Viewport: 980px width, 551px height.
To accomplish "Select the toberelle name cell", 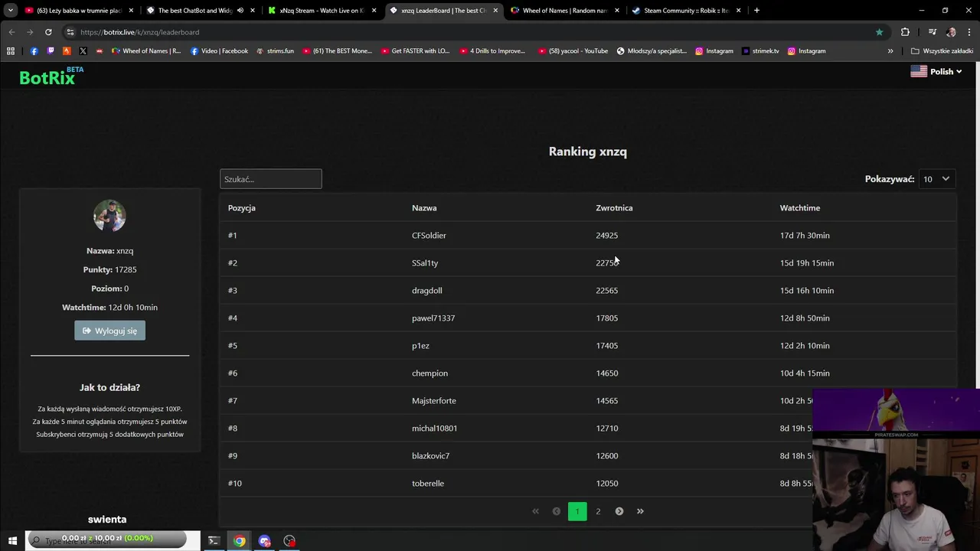I will 428,484.
